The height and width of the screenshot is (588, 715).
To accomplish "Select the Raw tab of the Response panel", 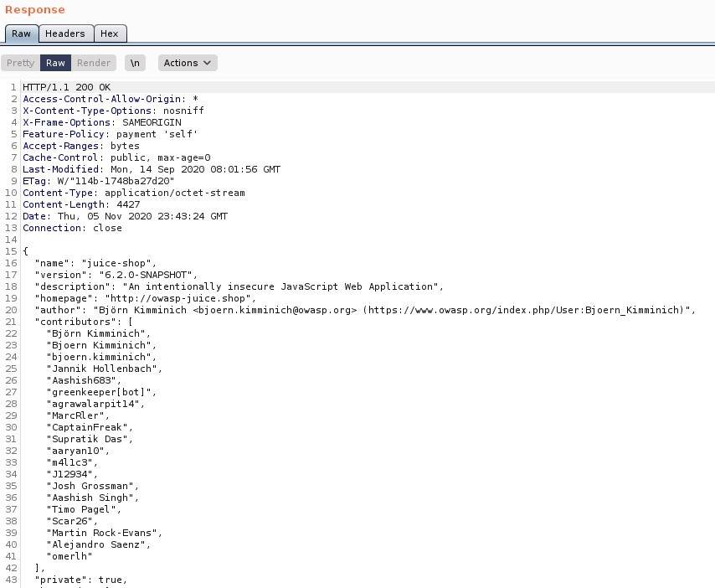I will click(21, 34).
